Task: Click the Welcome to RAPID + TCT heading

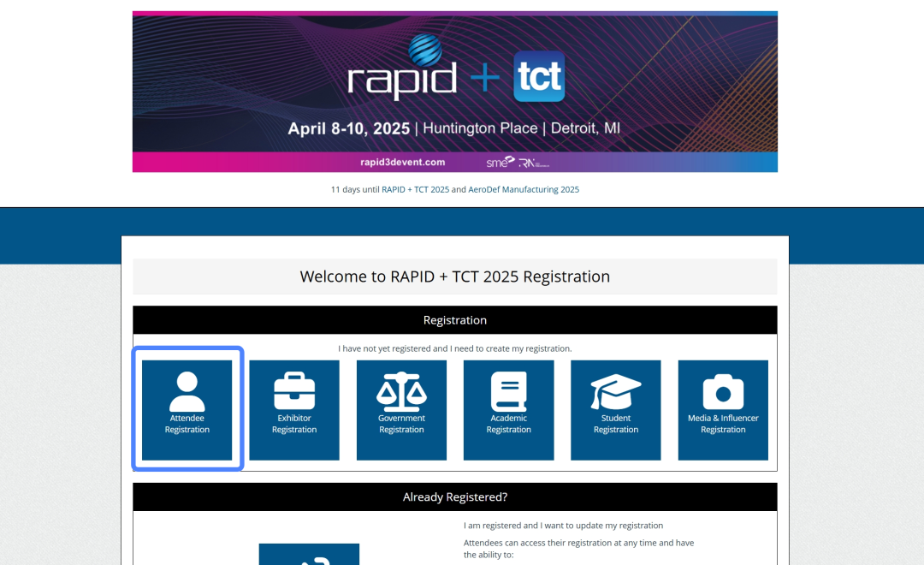Action: tap(454, 277)
